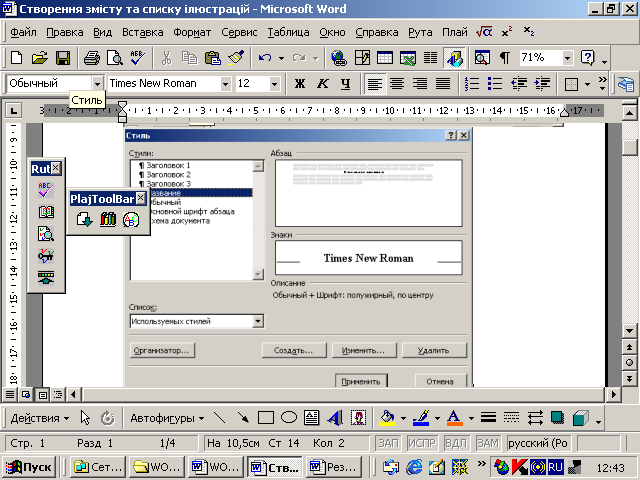
Task: Toggle italic formatting (К)
Action: point(323,84)
